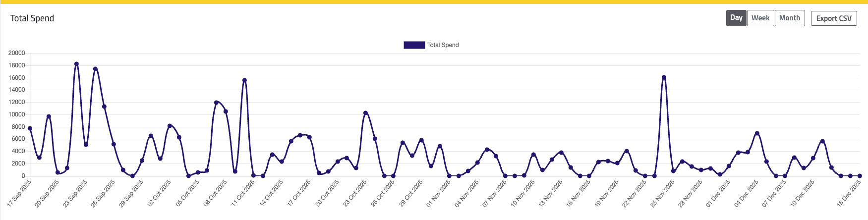Select the 24 Nov spike data point

coord(664,77)
